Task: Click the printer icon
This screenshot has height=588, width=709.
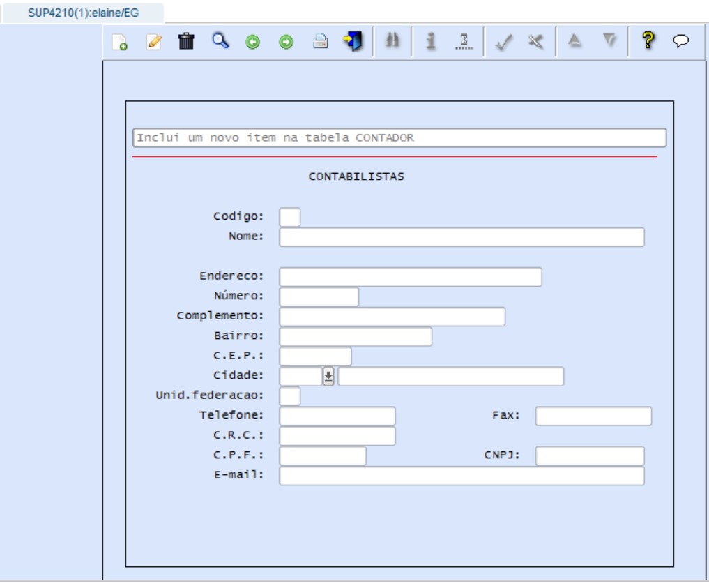Action: pos(320,41)
